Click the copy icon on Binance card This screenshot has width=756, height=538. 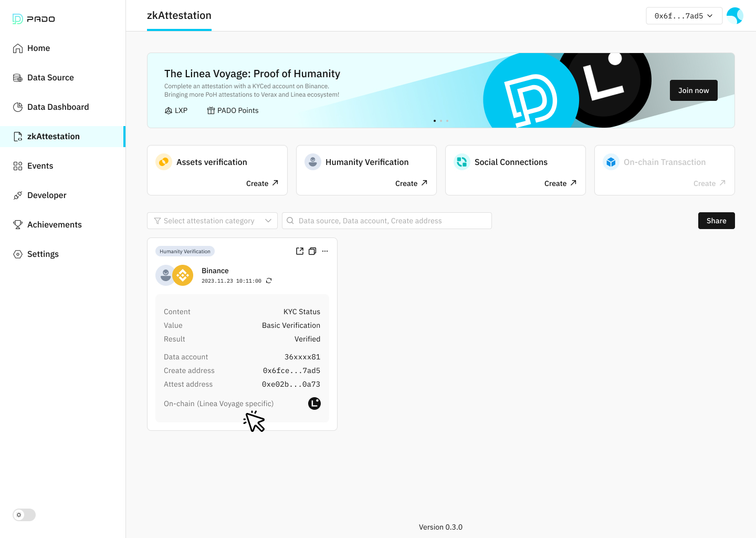(312, 251)
